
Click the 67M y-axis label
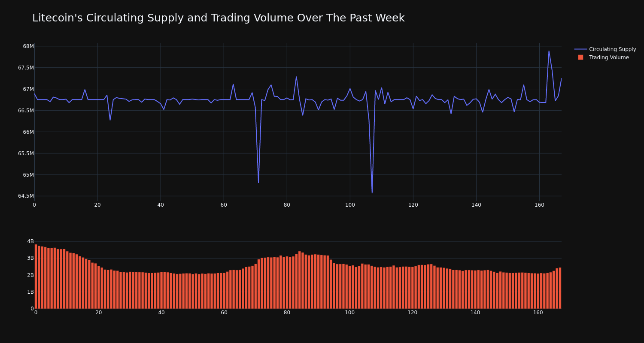[28, 89]
